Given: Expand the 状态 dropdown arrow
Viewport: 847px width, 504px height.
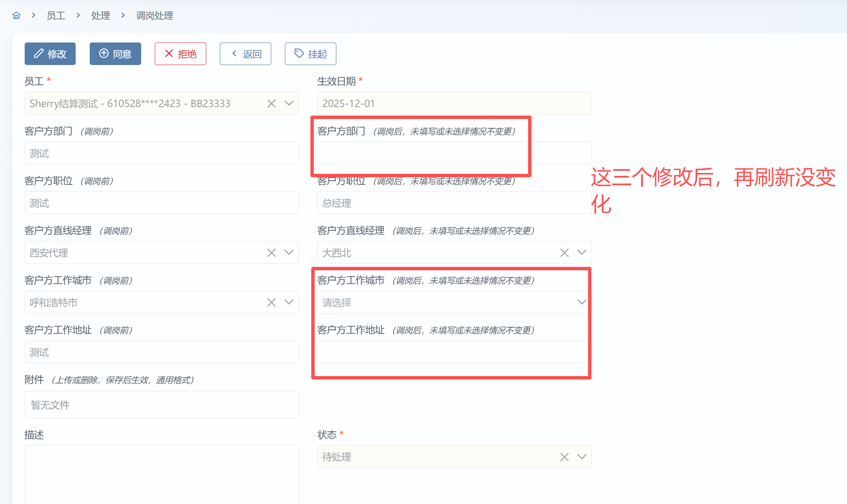Looking at the screenshot, I should [x=582, y=457].
